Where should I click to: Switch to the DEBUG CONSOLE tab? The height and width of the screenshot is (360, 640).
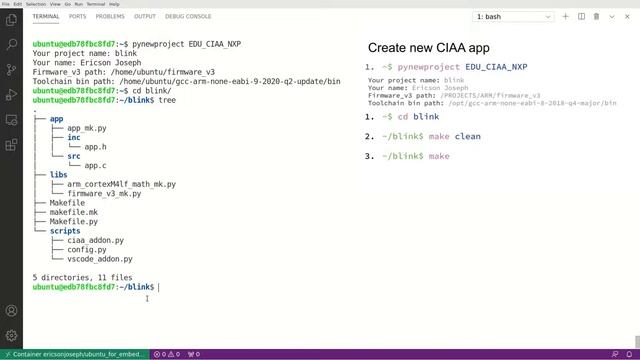(188, 16)
